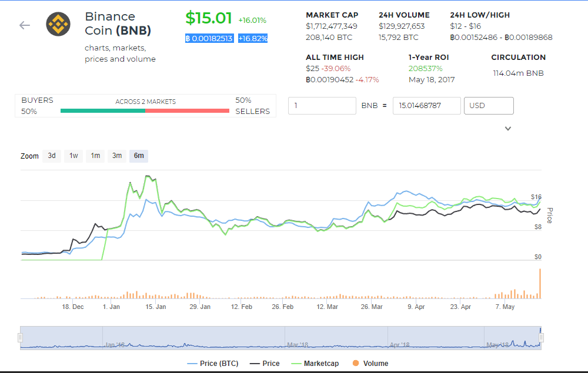Click the 15,792 BTC volume value
Viewport: 588px width, 373px height.
click(398, 38)
